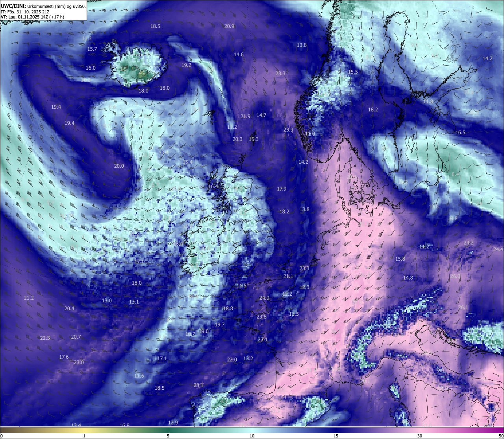
Task: Click the 17.9 value in the North Sea
Action: [x=282, y=189]
